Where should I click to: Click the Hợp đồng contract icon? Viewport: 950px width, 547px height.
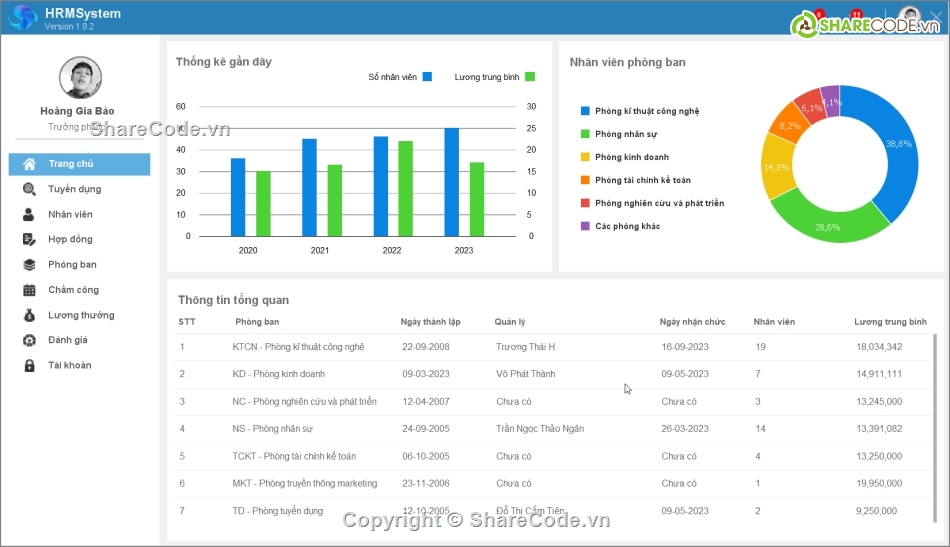29,240
